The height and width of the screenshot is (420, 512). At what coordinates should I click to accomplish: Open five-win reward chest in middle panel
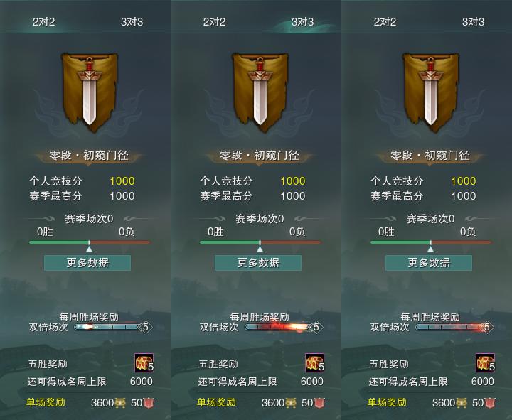(x=315, y=363)
